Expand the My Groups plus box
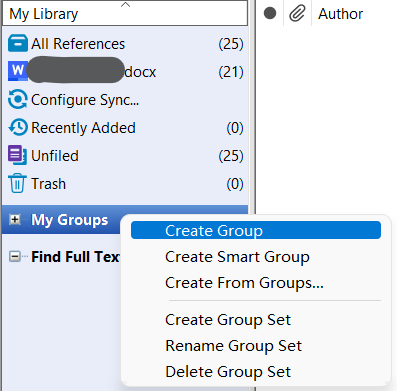 [x=14, y=219]
